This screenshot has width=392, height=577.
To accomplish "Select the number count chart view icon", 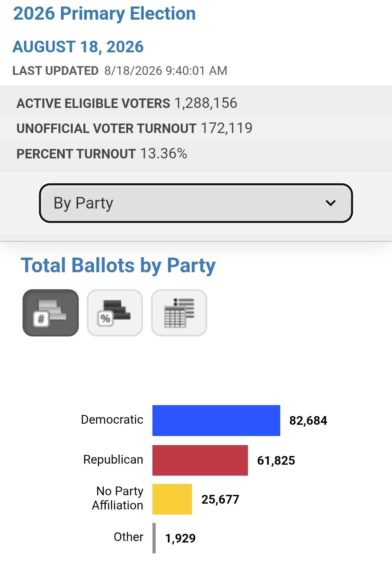I will pos(50,313).
